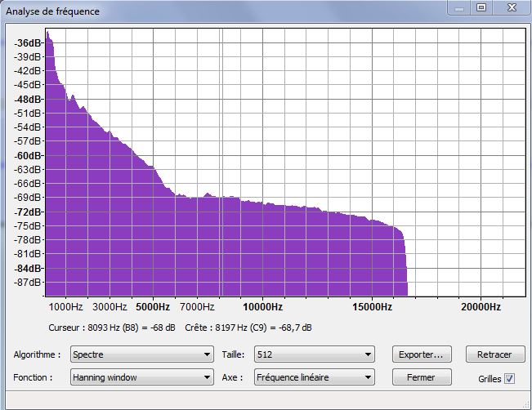Maximize the Analyse de fréquence window
Image resolution: width=532 pixels, height=410 pixels.
tap(481, 7)
